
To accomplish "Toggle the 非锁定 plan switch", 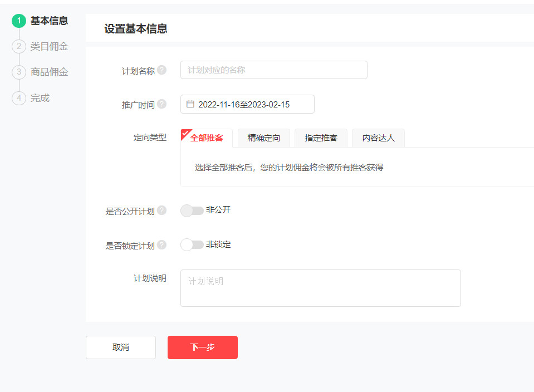I will [192, 245].
